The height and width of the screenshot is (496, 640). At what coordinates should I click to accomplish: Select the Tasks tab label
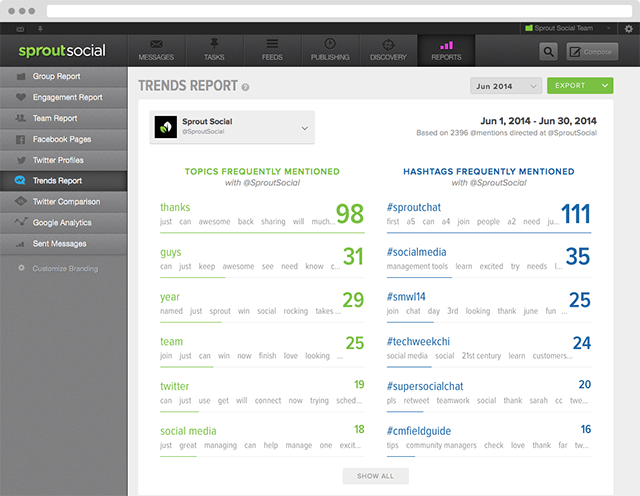214,57
